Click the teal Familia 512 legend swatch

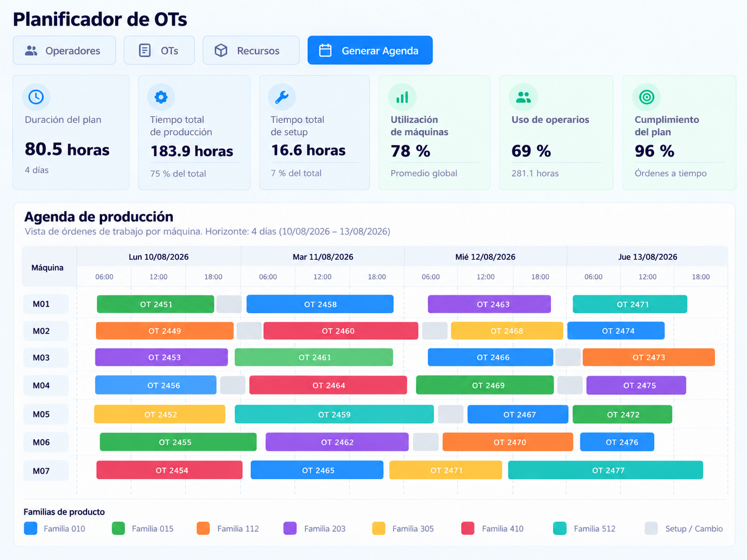[560, 529]
